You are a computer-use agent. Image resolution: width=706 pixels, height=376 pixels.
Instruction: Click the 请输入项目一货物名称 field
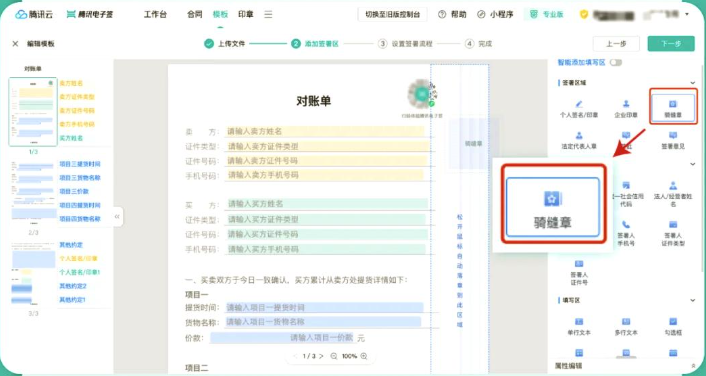point(323,322)
